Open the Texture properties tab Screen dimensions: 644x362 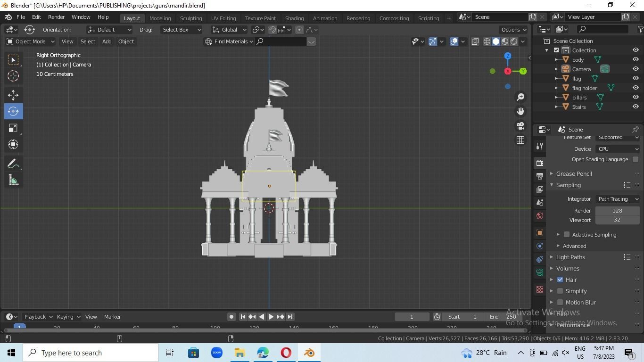point(540,289)
